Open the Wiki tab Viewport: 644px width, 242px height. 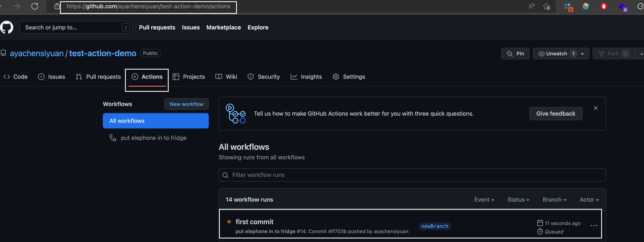click(226, 77)
